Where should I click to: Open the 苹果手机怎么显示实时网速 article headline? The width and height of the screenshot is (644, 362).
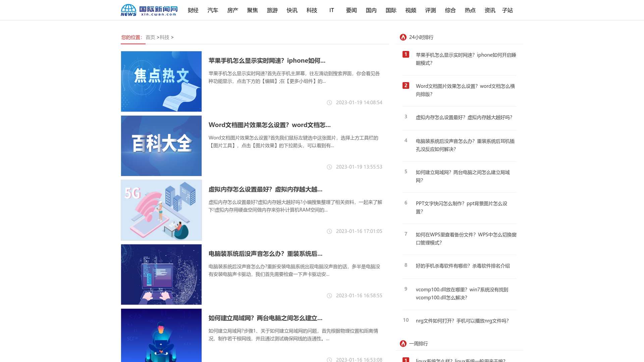point(267,61)
